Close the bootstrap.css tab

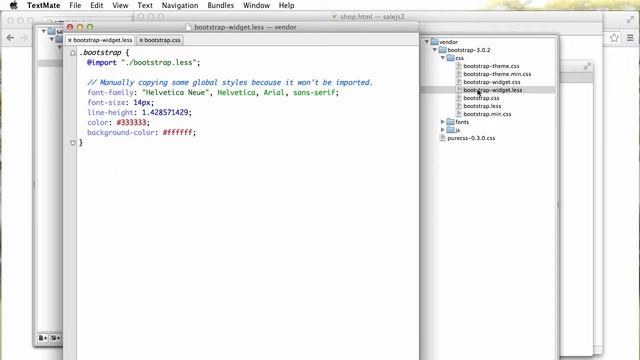141,40
